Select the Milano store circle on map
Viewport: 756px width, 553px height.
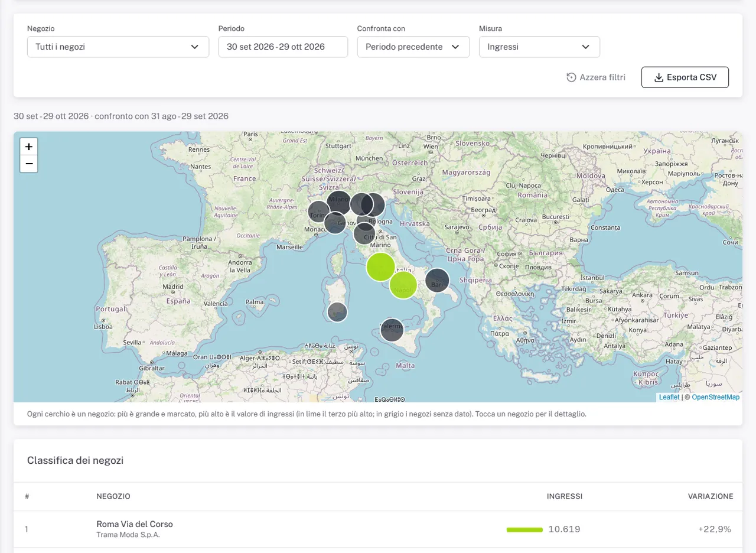click(339, 203)
